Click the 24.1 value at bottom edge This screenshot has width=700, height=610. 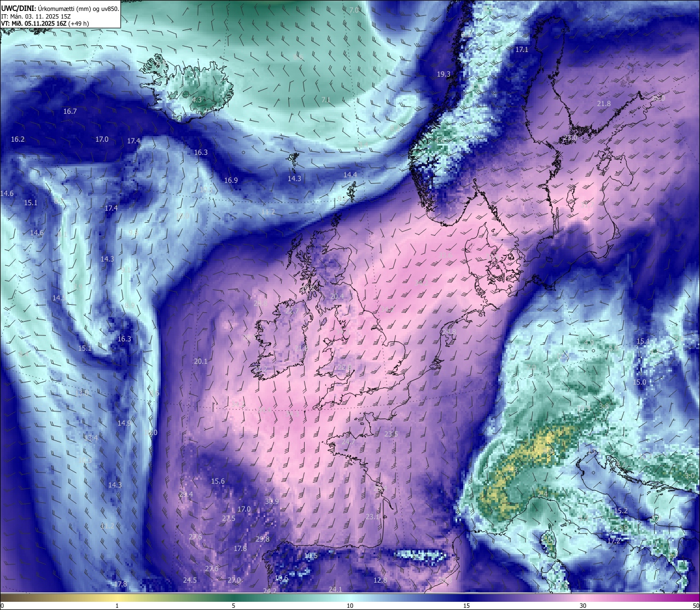point(335,589)
